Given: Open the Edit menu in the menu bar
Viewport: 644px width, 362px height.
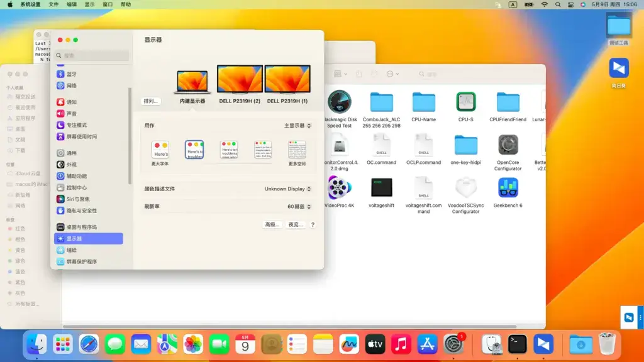Looking at the screenshot, I should 72,4.
